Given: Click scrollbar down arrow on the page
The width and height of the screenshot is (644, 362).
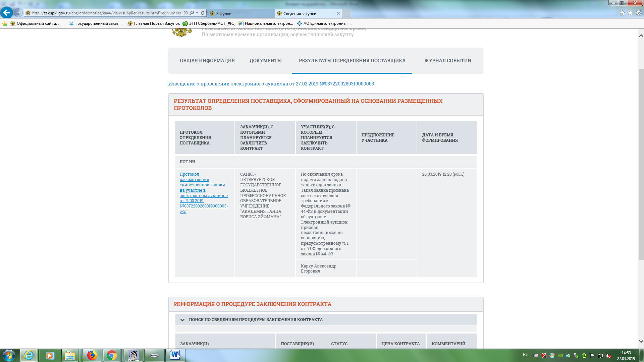Looking at the screenshot, I should click(x=641, y=342).
